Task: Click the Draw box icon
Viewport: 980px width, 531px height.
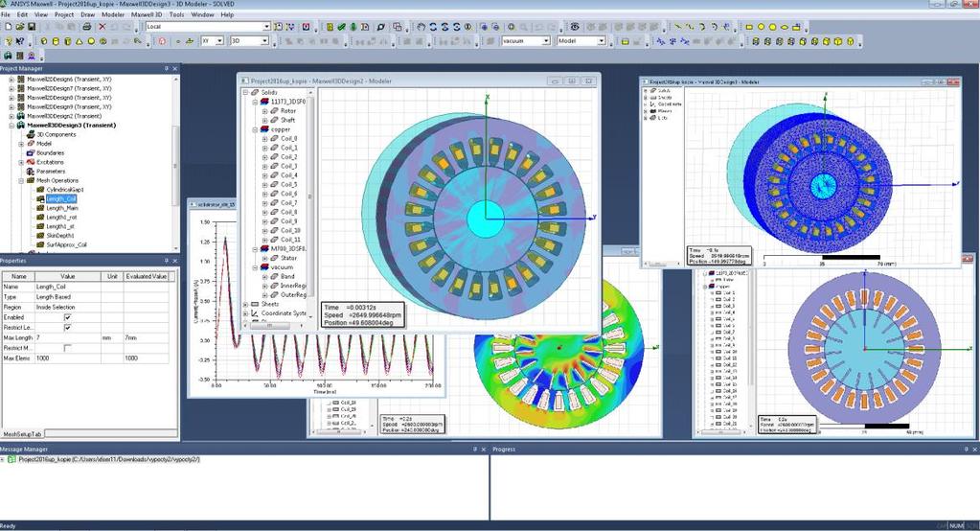Action: (44, 41)
